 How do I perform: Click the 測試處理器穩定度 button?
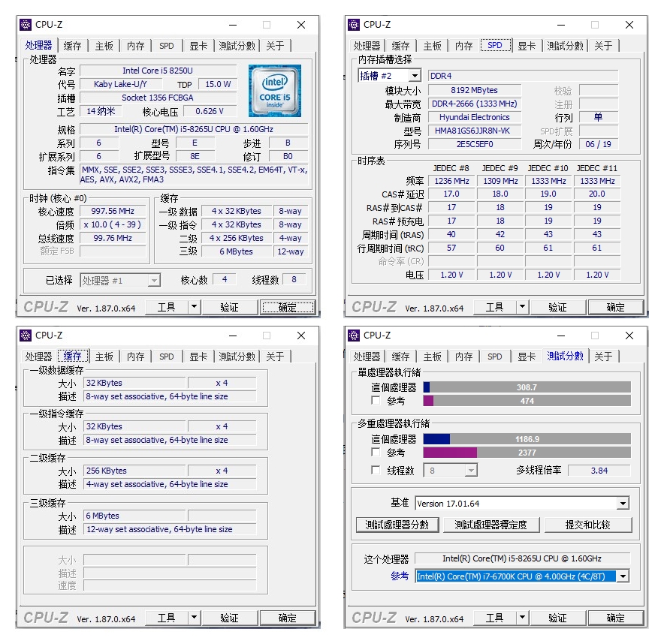(x=491, y=525)
